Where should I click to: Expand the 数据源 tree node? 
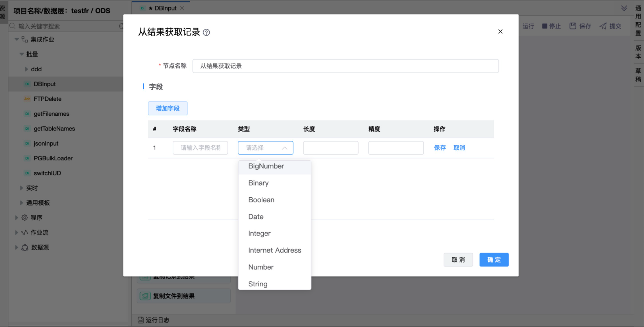point(16,247)
